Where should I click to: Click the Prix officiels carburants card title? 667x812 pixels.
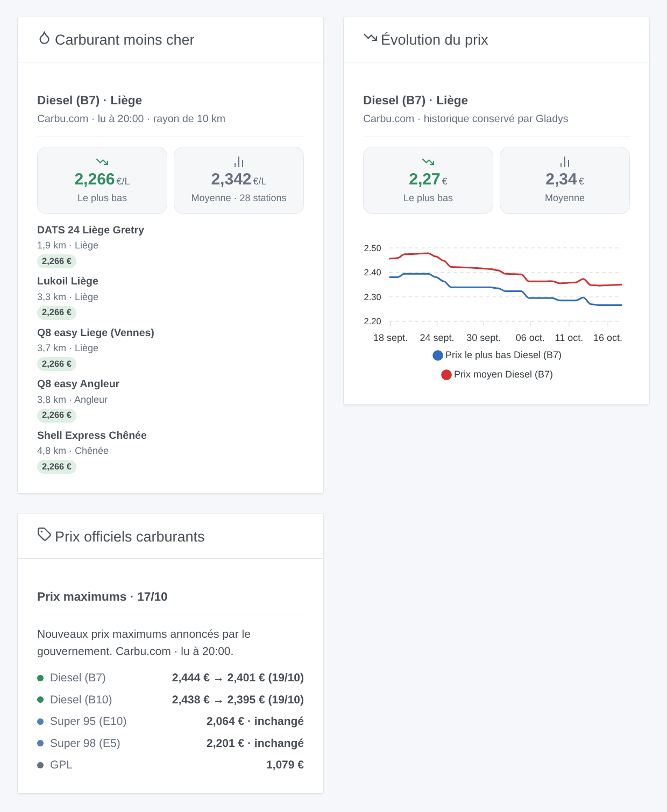coord(130,537)
